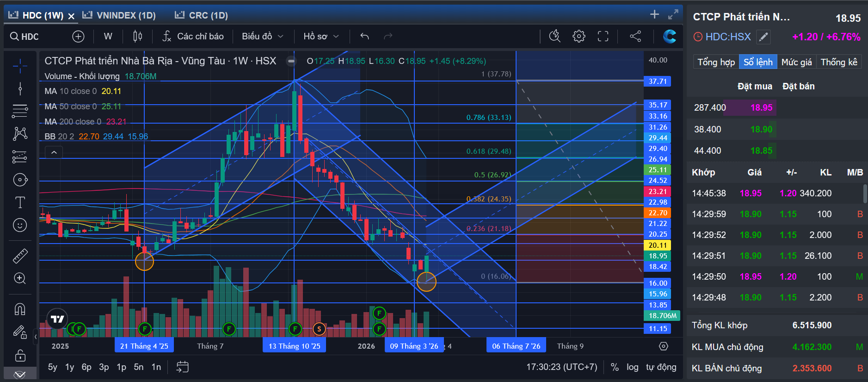This screenshot has width=868, height=382.
Task: Redo the last undone chart action
Action: 388,36
